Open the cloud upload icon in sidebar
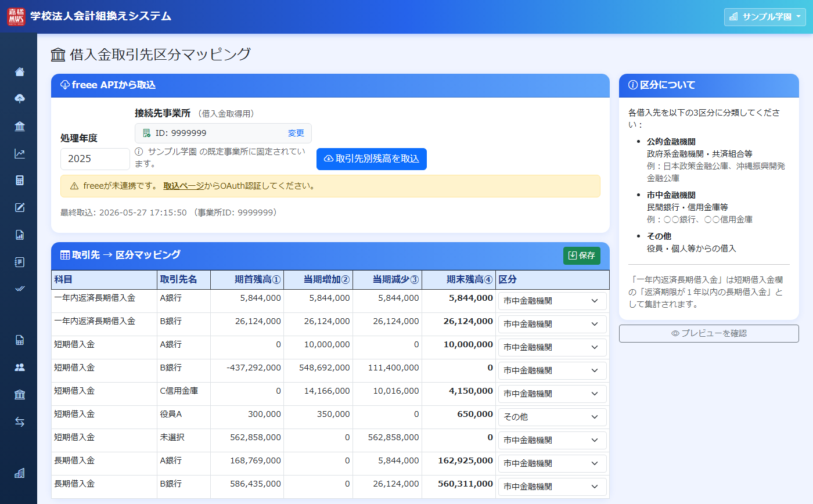This screenshot has width=813, height=504. point(20,99)
